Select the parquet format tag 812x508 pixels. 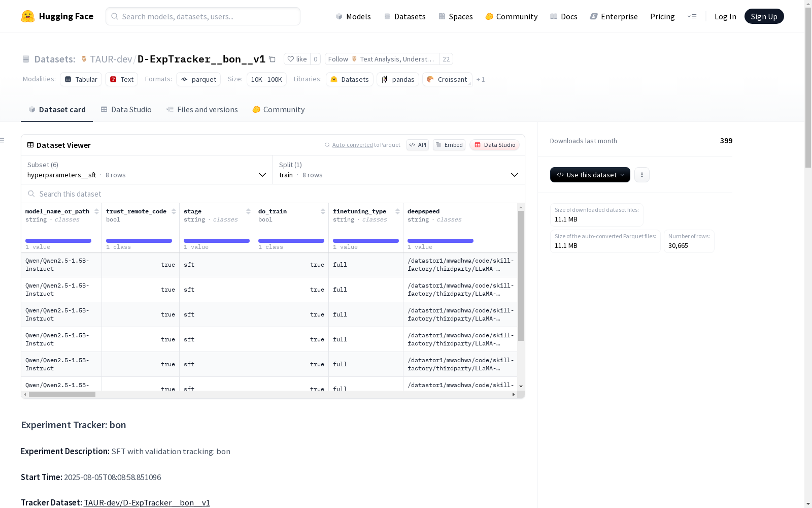198,79
